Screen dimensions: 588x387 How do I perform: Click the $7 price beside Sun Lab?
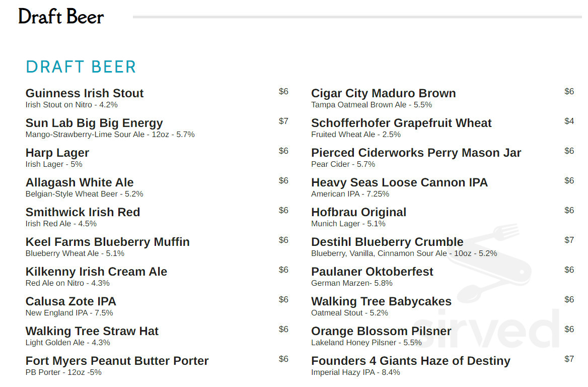[283, 121]
